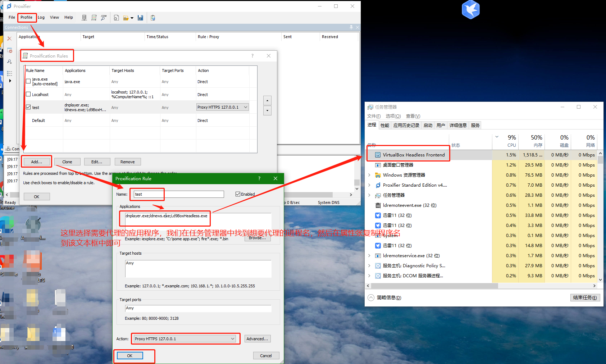Open the Profile menu
Viewport: 606px width, 364px height.
coord(26,17)
